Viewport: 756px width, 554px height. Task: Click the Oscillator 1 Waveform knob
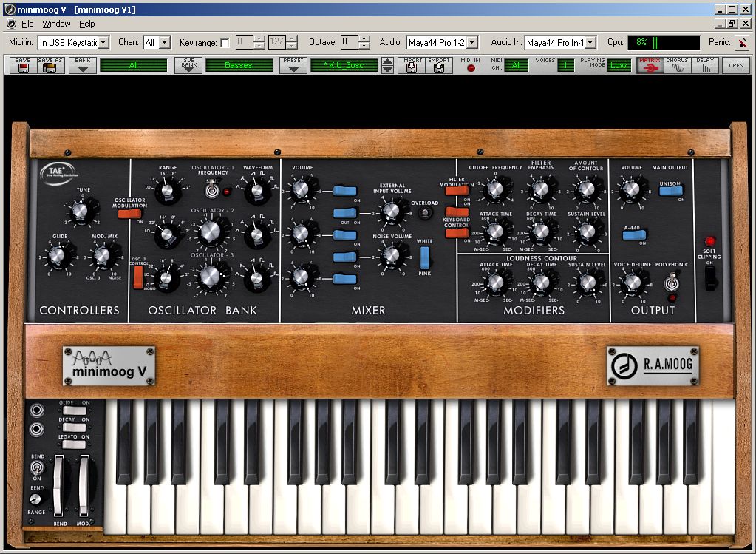click(x=257, y=189)
